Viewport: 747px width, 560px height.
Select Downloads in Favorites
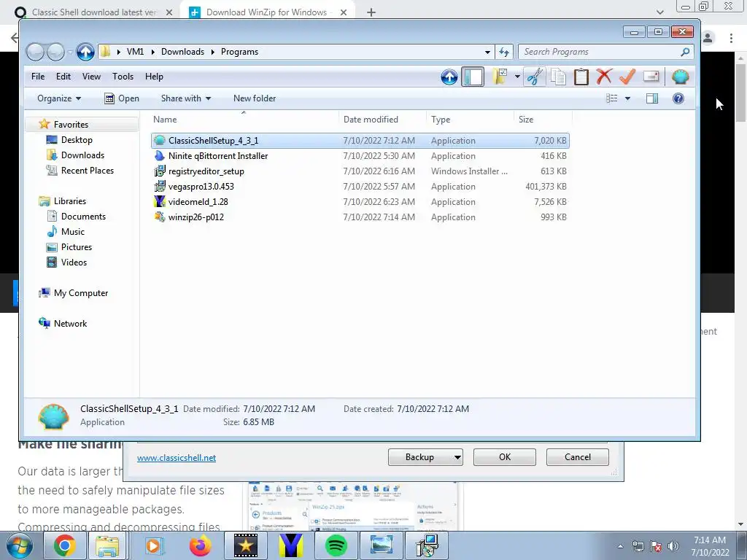pyautogui.click(x=82, y=155)
